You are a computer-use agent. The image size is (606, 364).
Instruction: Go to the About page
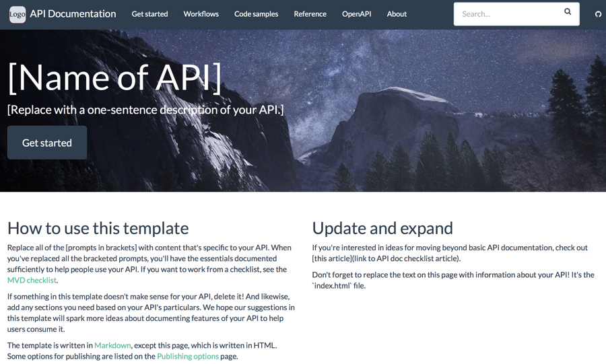click(x=397, y=14)
